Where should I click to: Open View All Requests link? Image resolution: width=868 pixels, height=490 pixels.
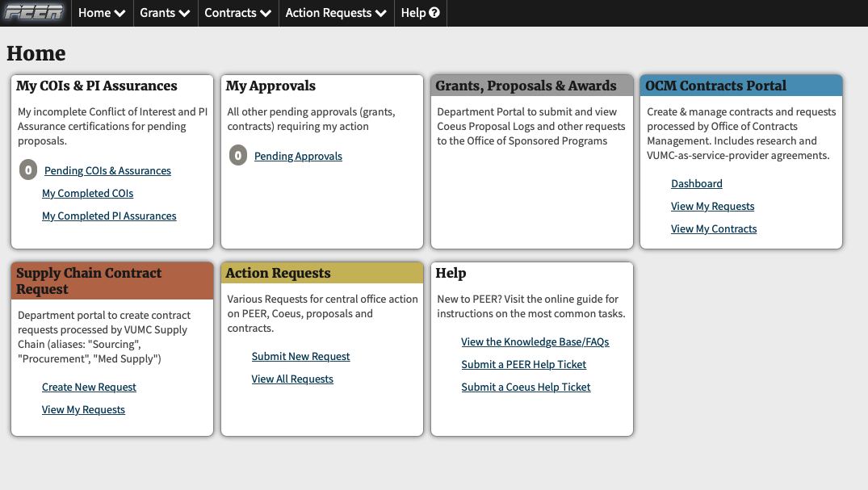(x=292, y=379)
